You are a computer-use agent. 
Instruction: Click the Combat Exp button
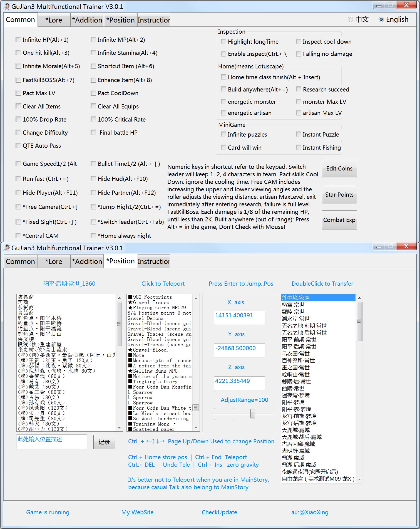[339, 220]
